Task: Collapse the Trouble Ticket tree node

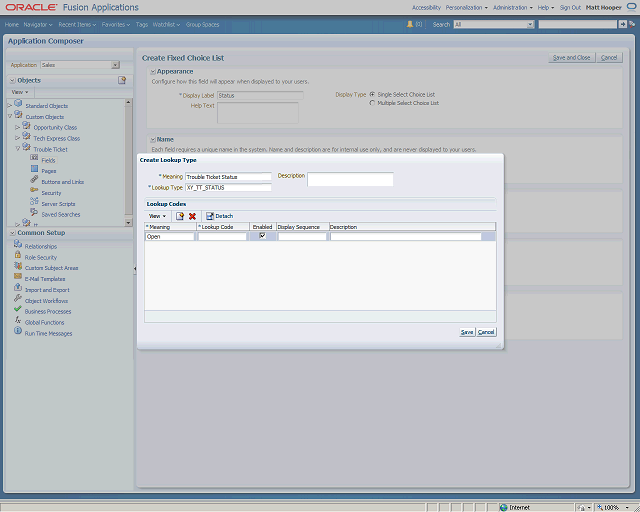Action: click(17, 149)
